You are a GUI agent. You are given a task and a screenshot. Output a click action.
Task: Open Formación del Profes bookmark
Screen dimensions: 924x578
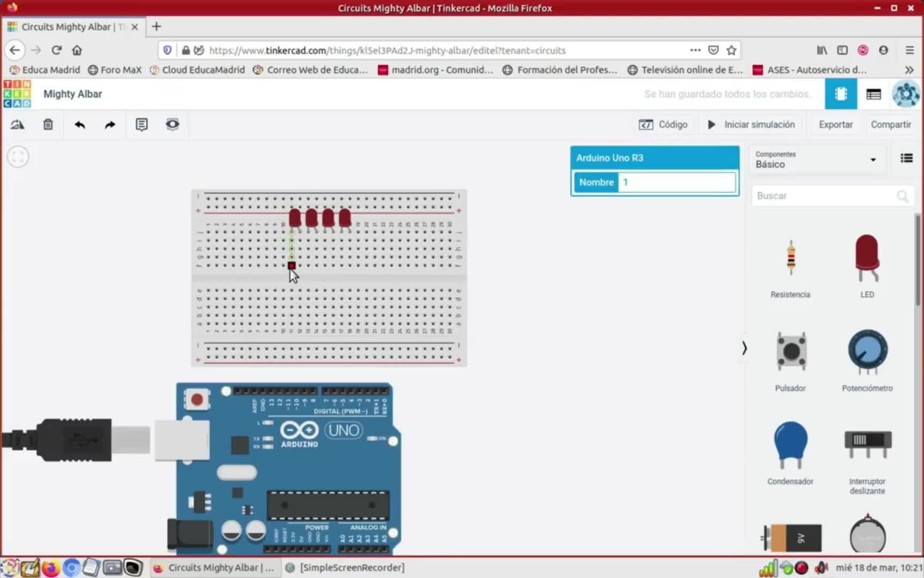click(x=560, y=70)
